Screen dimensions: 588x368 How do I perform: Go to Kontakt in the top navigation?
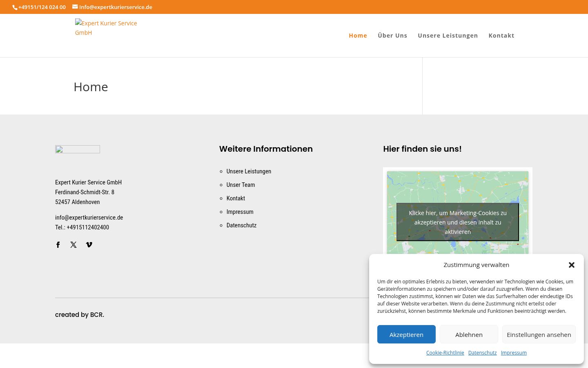pos(501,36)
